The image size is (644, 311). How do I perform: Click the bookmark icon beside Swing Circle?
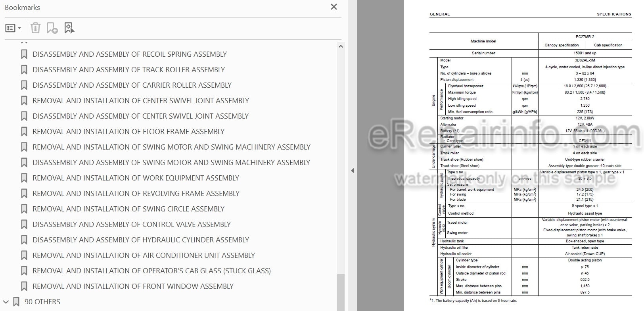24,209
